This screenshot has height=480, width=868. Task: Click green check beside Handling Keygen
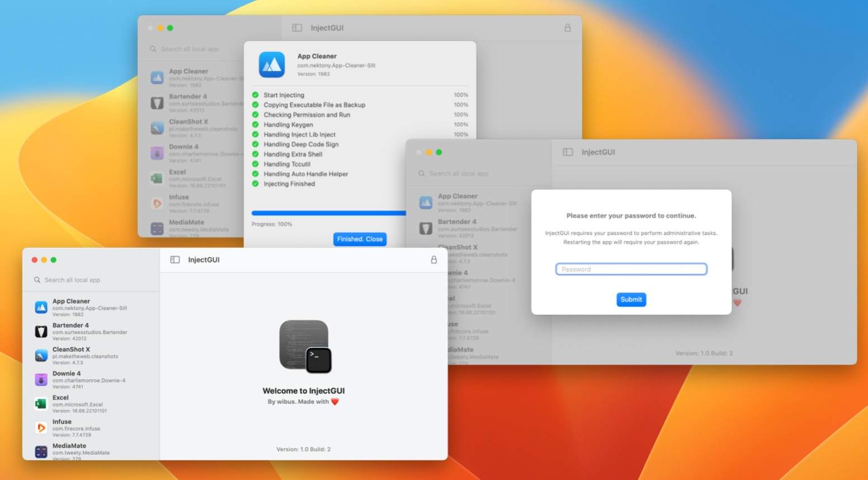click(x=256, y=125)
